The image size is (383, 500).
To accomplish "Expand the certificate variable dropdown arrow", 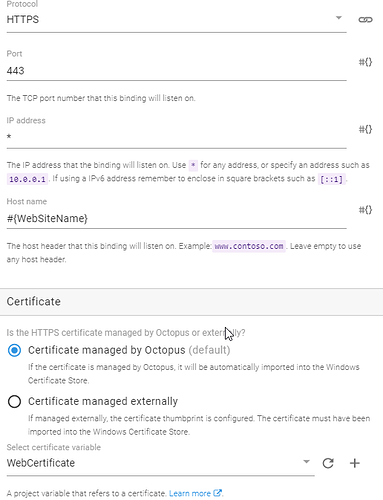I will 306,462.
